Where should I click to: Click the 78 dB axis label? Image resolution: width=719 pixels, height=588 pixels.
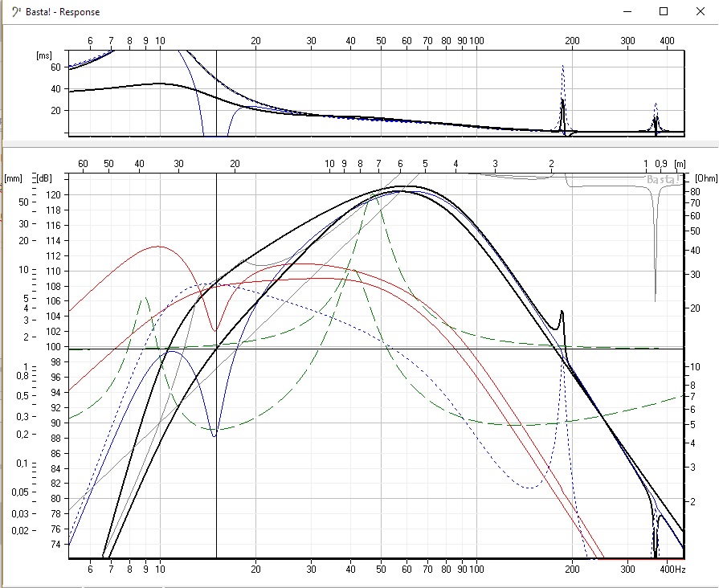click(56, 514)
